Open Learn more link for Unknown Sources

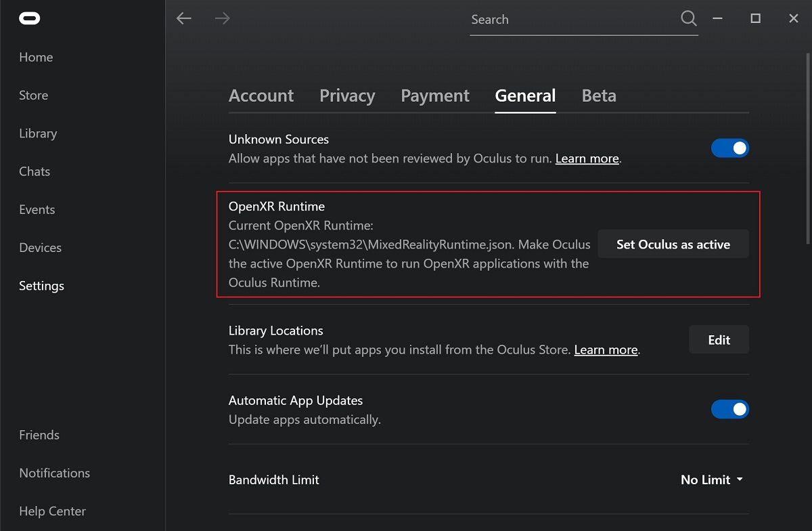pyautogui.click(x=587, y=159)
